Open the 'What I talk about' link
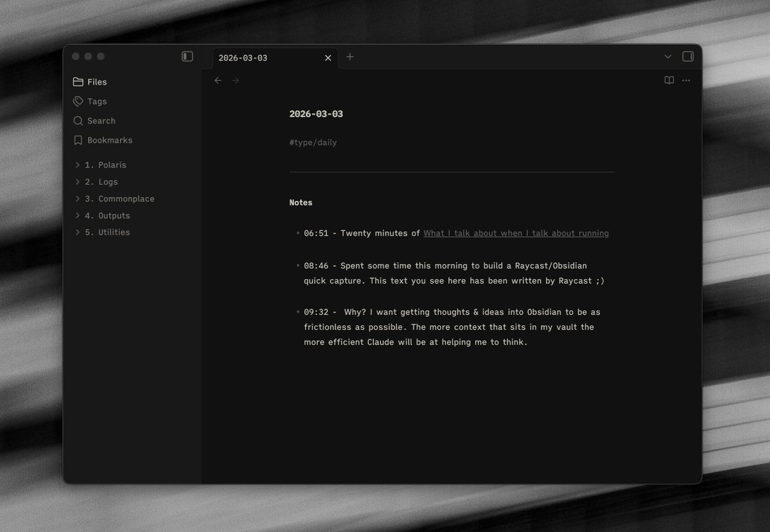 pyautogui.click(x=516, y=233)
